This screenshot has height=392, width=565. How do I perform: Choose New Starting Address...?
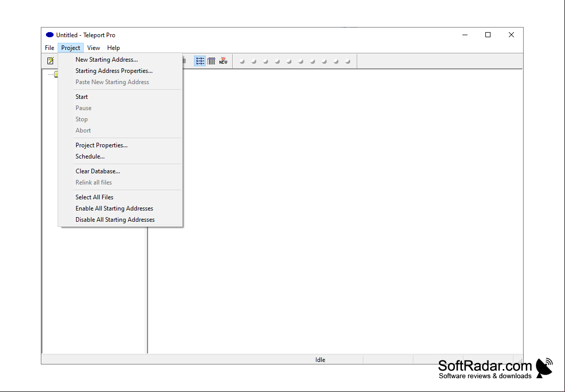point(120,60)
